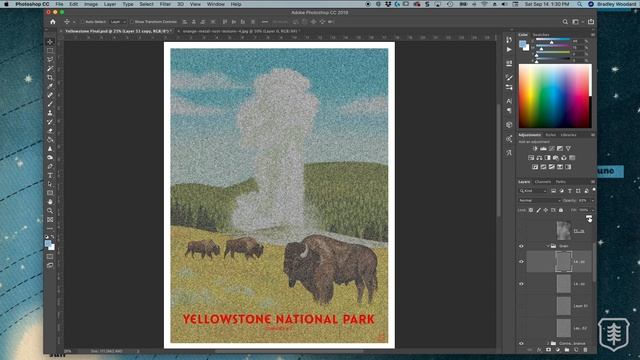Open the Apple menu
Screen dimensions: 640x360
pos(6,4)
